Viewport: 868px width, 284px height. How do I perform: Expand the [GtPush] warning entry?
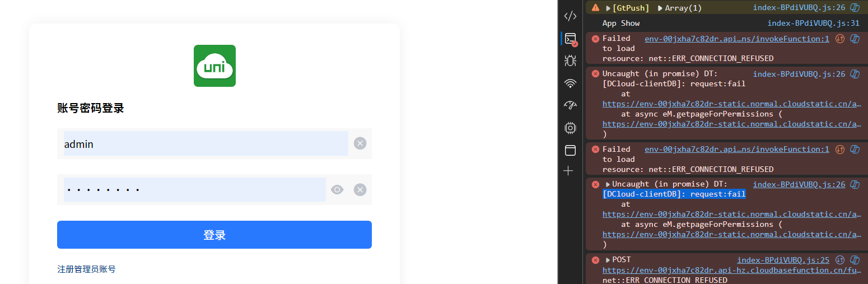[609, 8]
